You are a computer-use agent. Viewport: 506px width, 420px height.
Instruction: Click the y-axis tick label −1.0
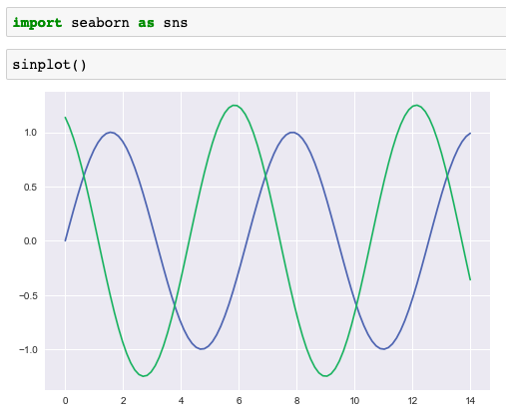(28, 350)
